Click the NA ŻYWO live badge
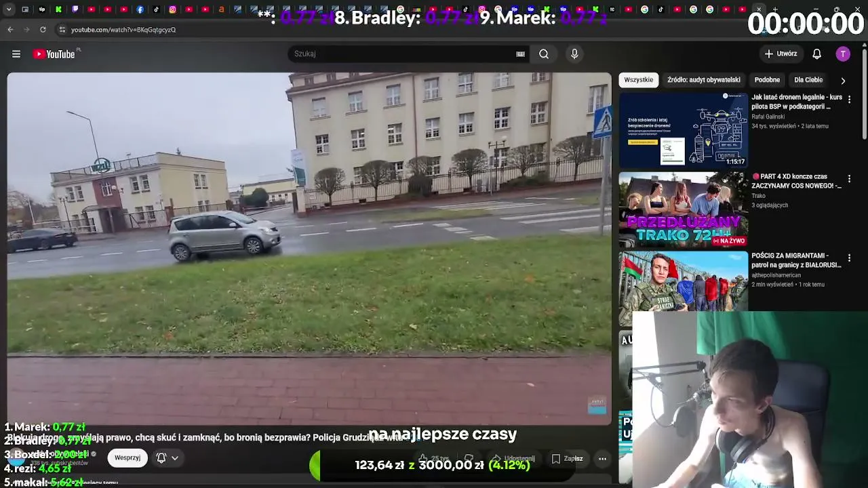 point(728,241)
